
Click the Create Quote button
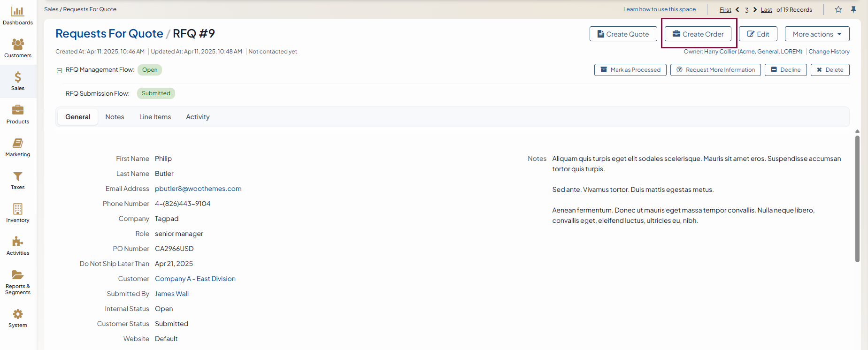coord(623,34)
